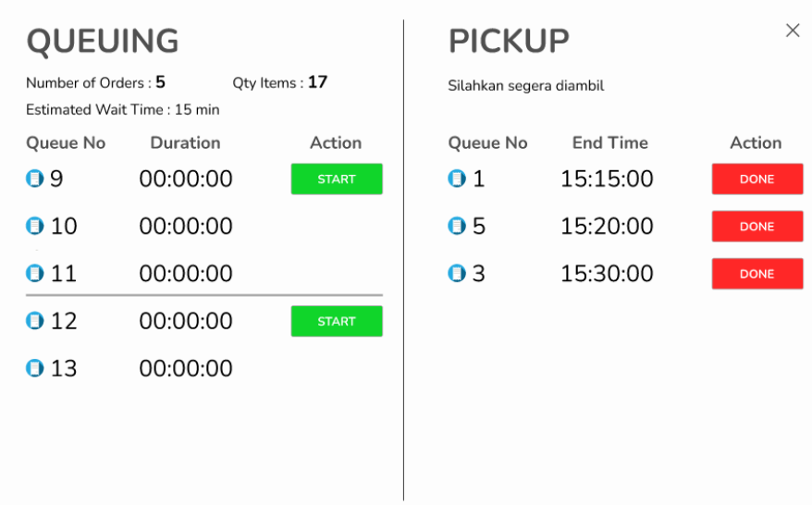Screen dimensions: 812x505
Task: Click the QUEUING section heading
Action: 103,42
